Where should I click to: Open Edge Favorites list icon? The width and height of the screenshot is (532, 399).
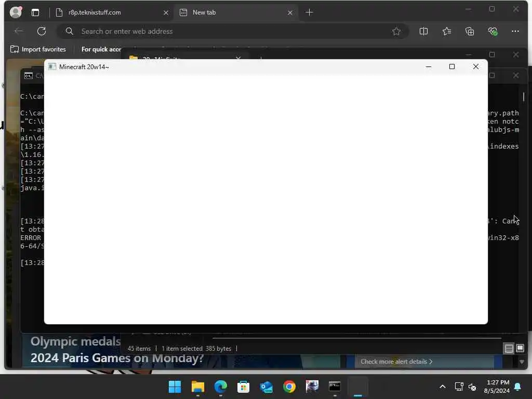pyautogui.click(x=446, y=31)
